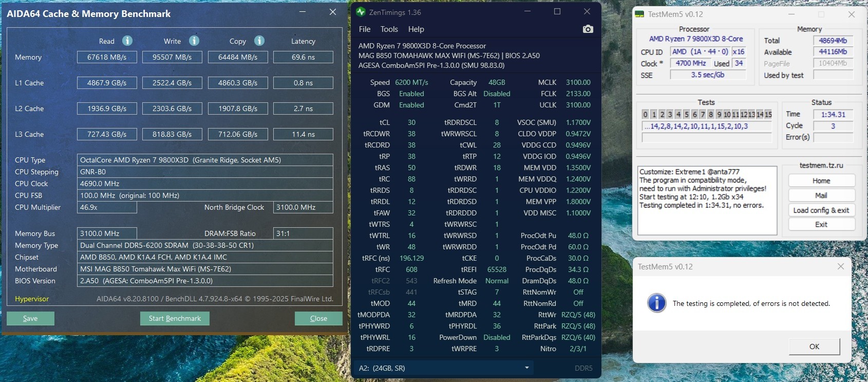Image resolution: width=868 pixels, height=382 pixels.
Task: Click the info icon next to Write
Action: [194, 41]
